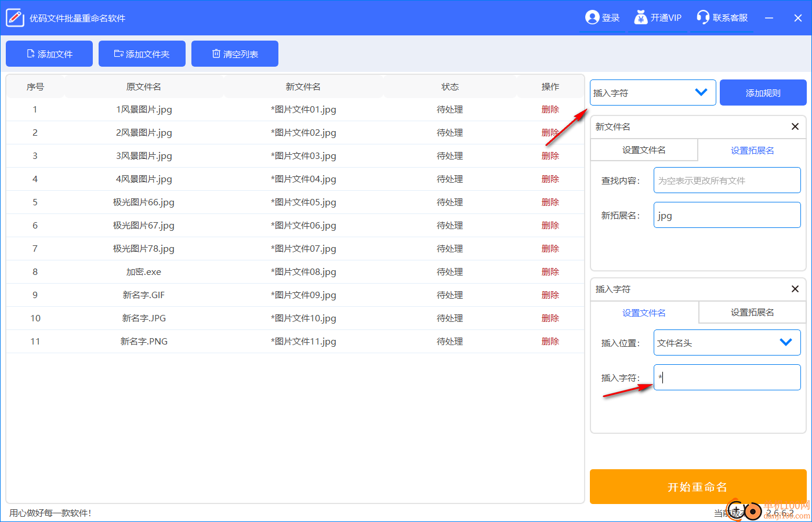Delete row 极光图片66.jpg

(550, 202)
